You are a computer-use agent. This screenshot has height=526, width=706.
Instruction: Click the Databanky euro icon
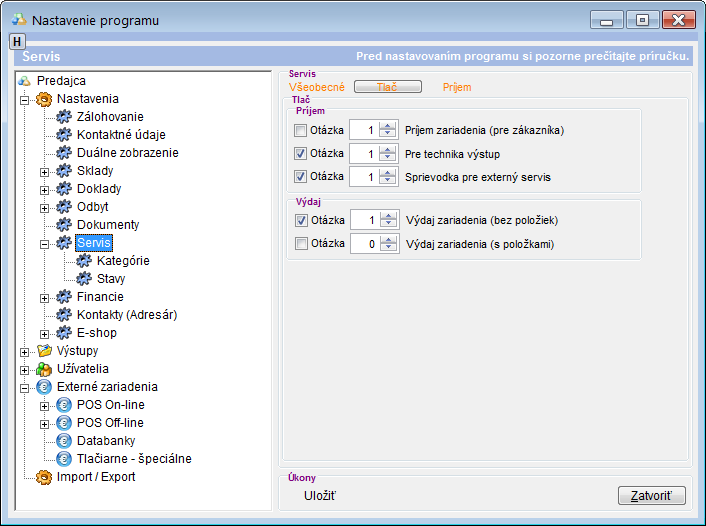(65, 441)
